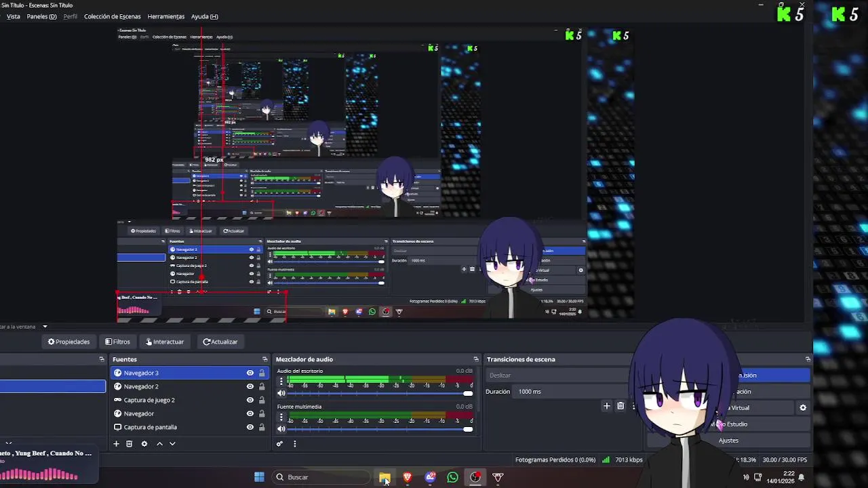Open the Ayuda (H) menu

pos(204,16)
